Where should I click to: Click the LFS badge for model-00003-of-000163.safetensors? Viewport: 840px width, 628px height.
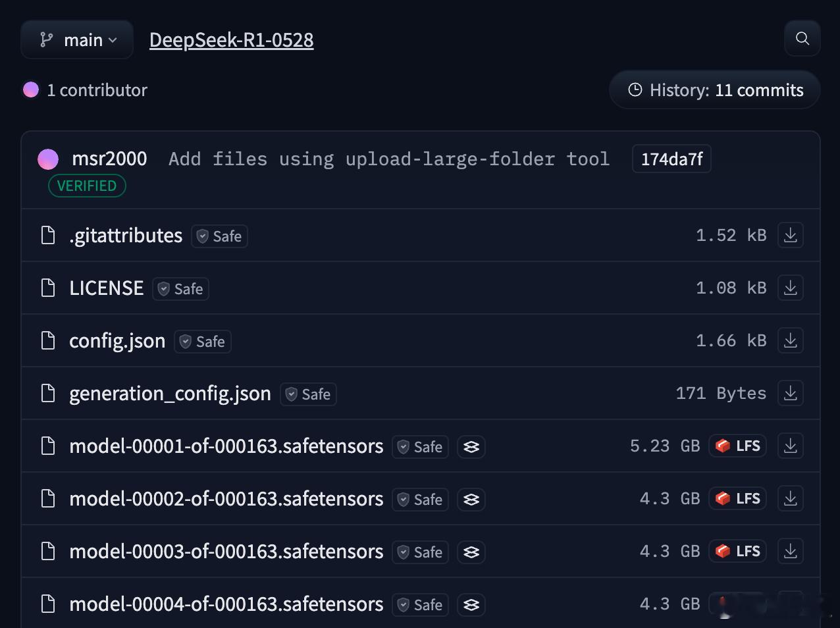tap(738, 551)
